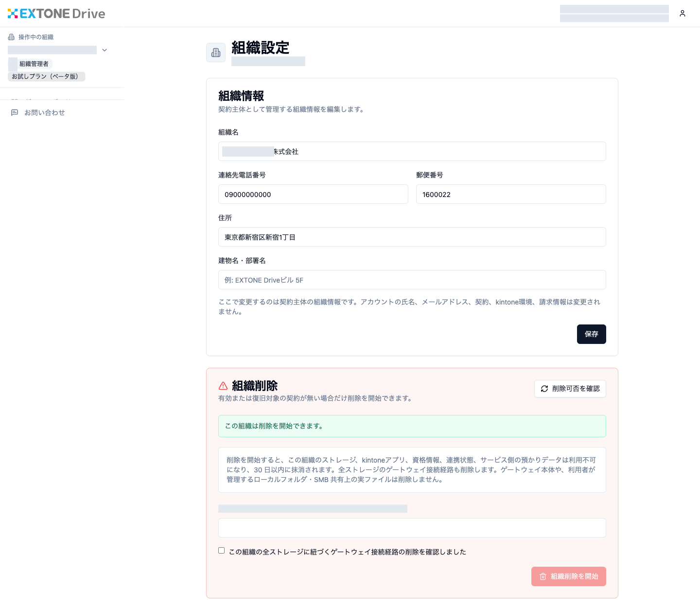
Task: Click the 組織削除を開始 button
Action: point(569,576)
